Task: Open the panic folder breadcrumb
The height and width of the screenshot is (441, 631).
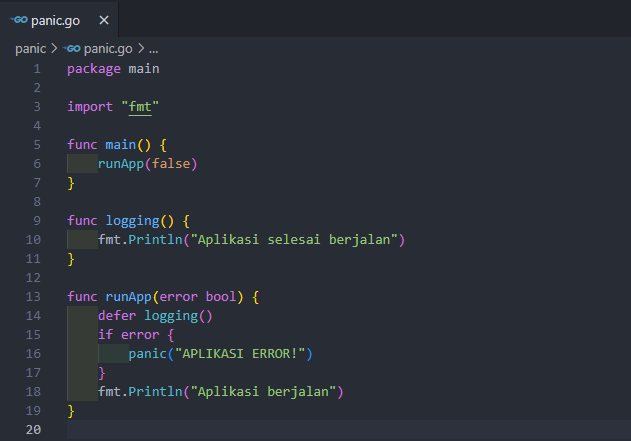Action: point(31,49)
